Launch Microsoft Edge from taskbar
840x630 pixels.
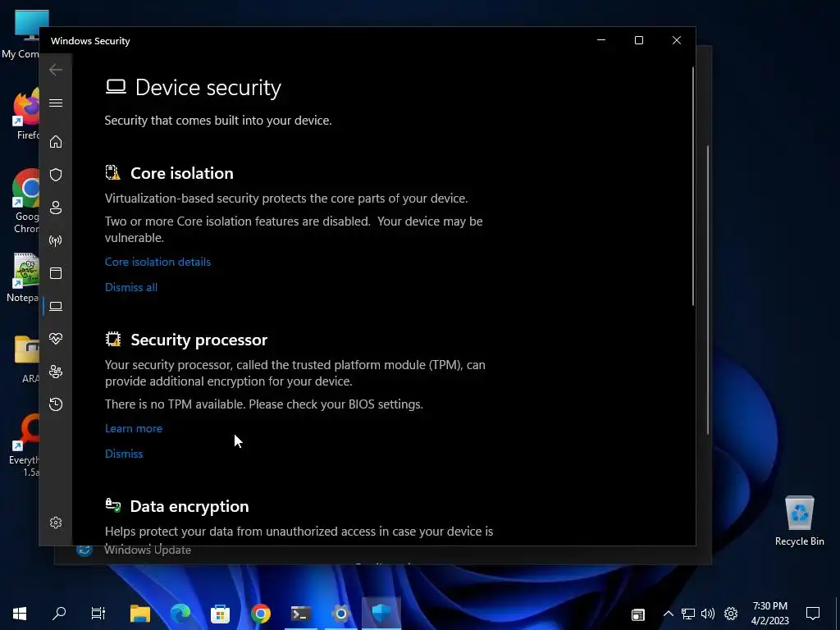click(x=180, y=613)
